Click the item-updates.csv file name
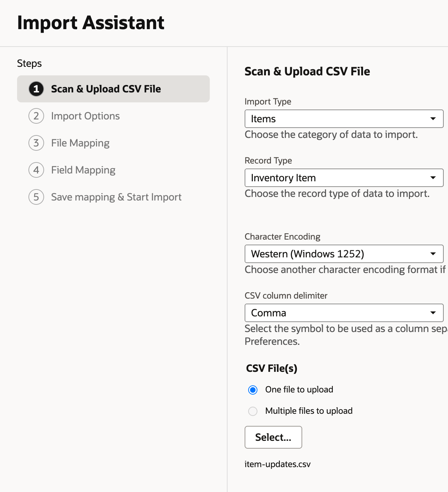This screenshot has width=448, height=492. (x=278, y=464)
